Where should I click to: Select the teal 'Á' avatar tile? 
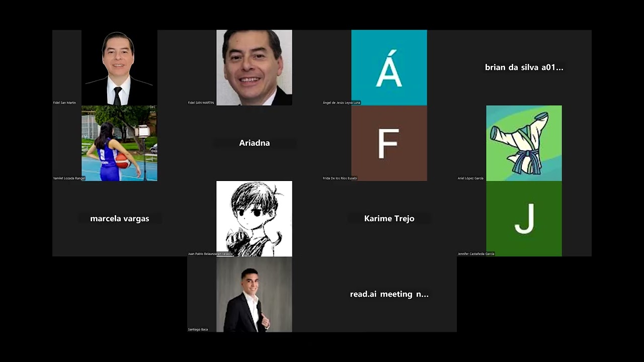[x=389, y=67]
